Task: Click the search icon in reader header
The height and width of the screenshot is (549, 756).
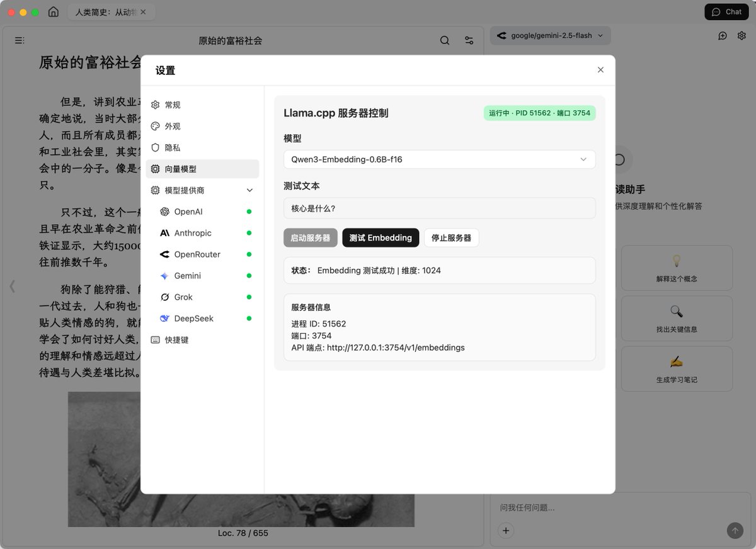Action: click(x=445, y=40)
